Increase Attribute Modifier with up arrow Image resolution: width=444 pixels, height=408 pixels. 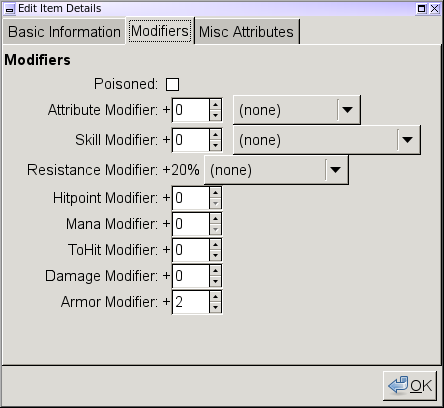(215, 105)
